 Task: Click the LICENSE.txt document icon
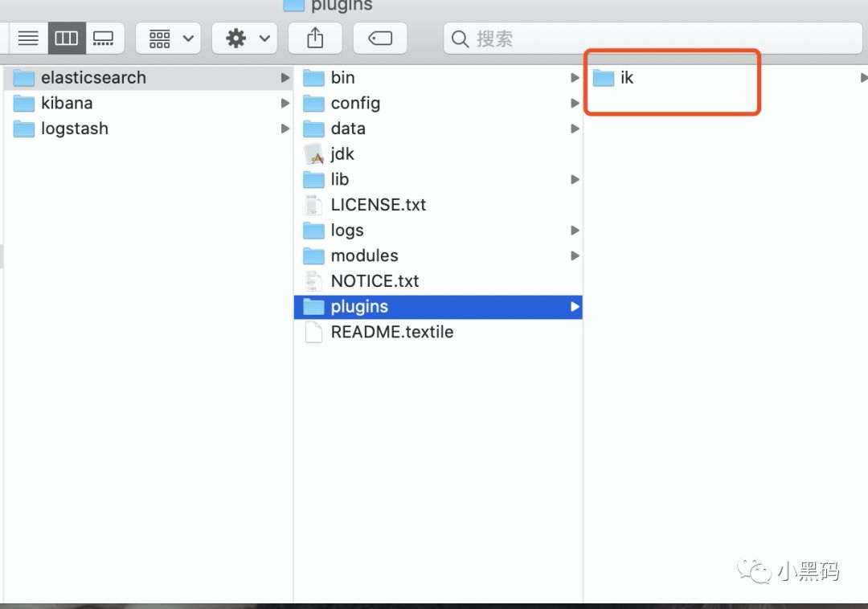[314, 205]
